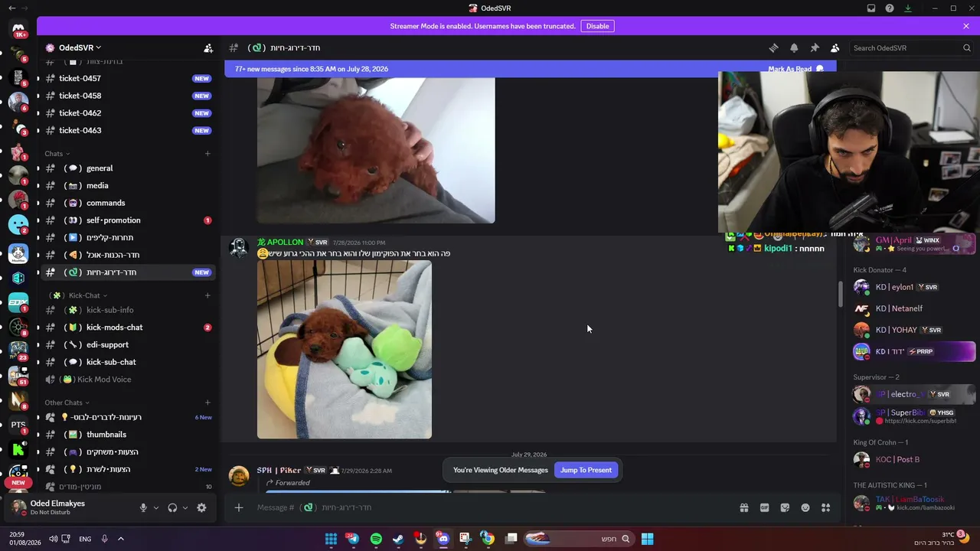
Task: Click the search magnifier in Search OdedSVR
Action: coord(967,47)
